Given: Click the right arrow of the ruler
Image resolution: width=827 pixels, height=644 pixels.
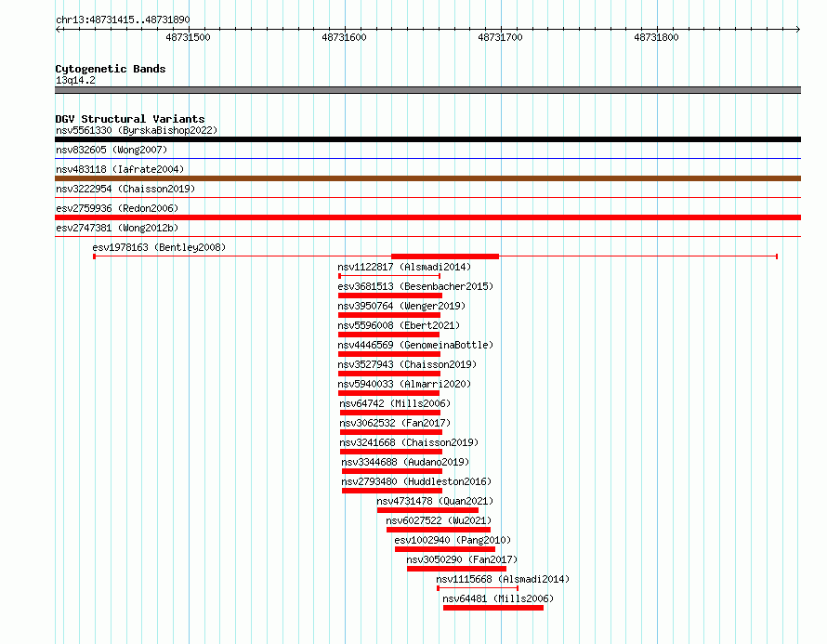Looking at the screenshot, I should 798,30.
